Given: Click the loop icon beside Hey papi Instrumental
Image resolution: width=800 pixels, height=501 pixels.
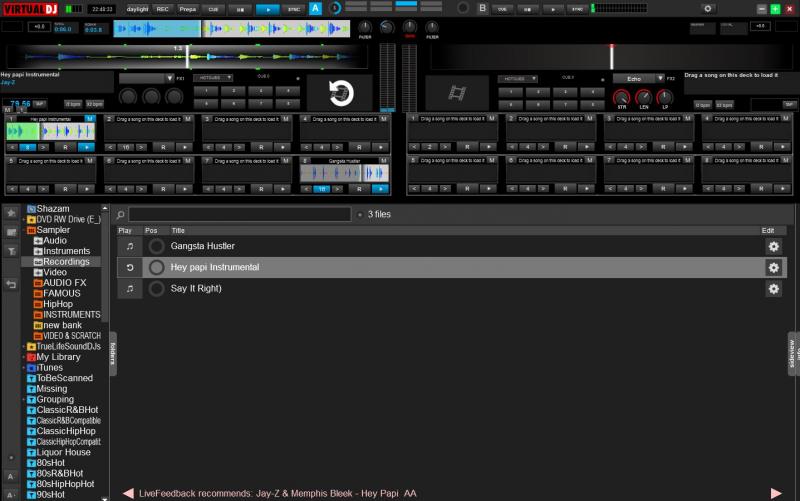Looking at the screenshot, I should tap(130, 267).
